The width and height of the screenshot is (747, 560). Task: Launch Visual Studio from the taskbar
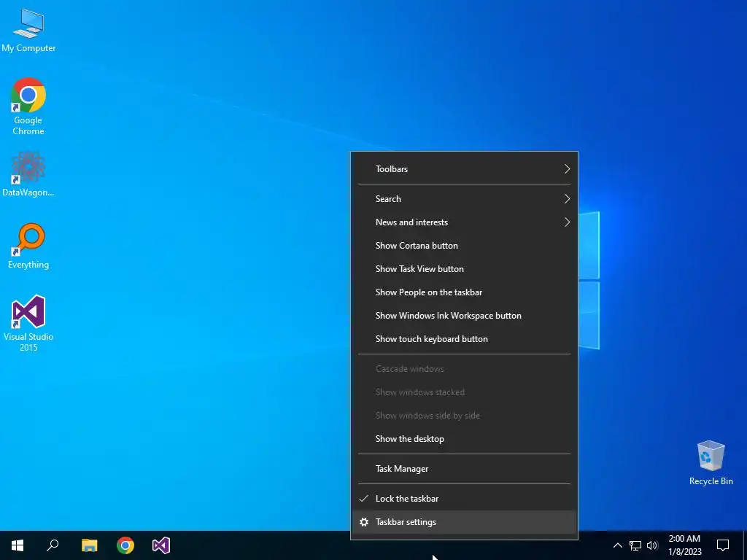pyautogui.click(x=161, y=545)
